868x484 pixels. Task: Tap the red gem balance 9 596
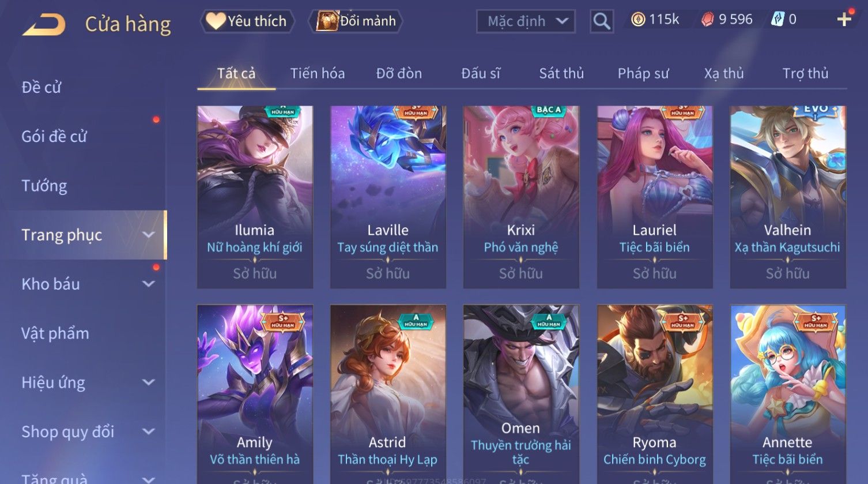click(727, 20)
